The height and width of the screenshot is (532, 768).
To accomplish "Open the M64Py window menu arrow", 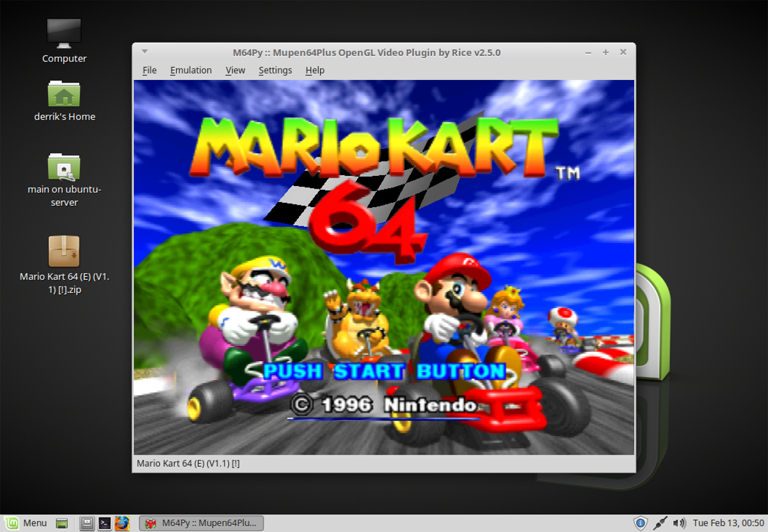I will [x=145, y=52].
